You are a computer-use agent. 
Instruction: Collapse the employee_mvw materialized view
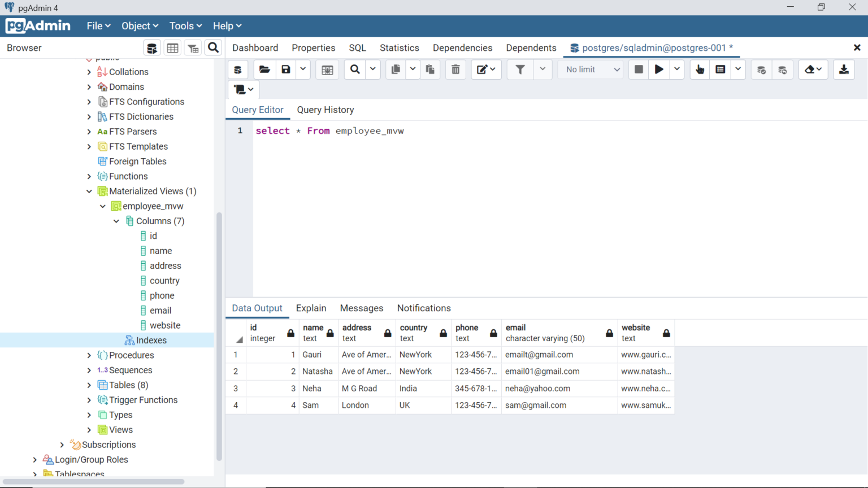click(x=103, y=206)
